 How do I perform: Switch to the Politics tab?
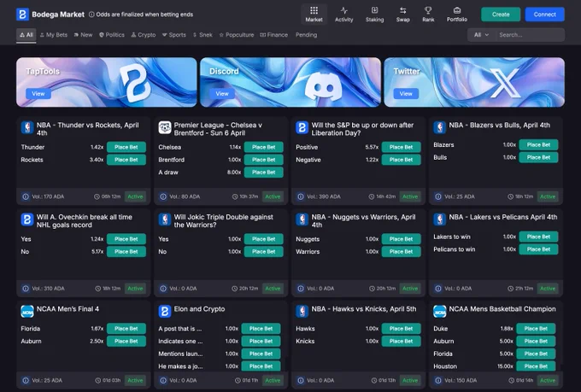pyautogui.click(x=112, y=35)
